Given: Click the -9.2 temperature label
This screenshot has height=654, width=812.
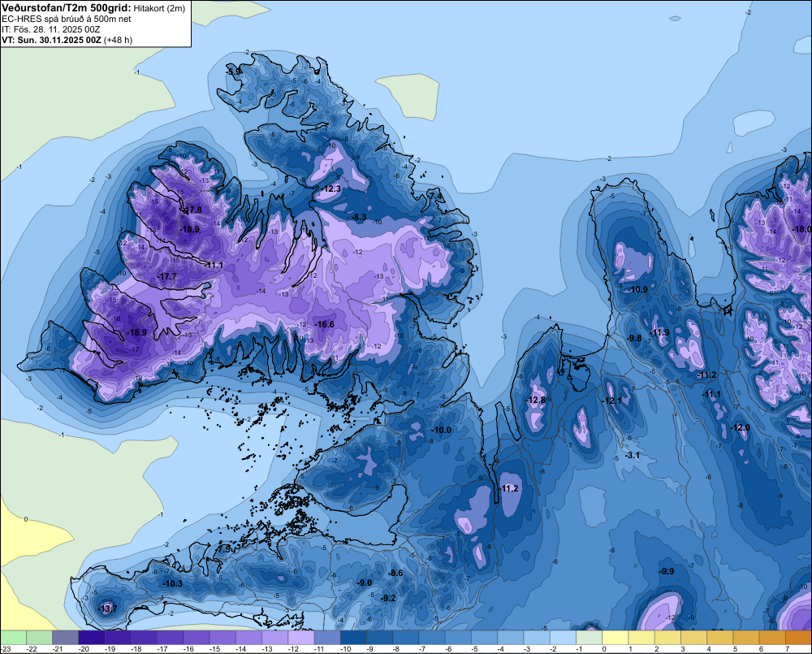Looking at the screenshot, I should click(x=388, y=597).
